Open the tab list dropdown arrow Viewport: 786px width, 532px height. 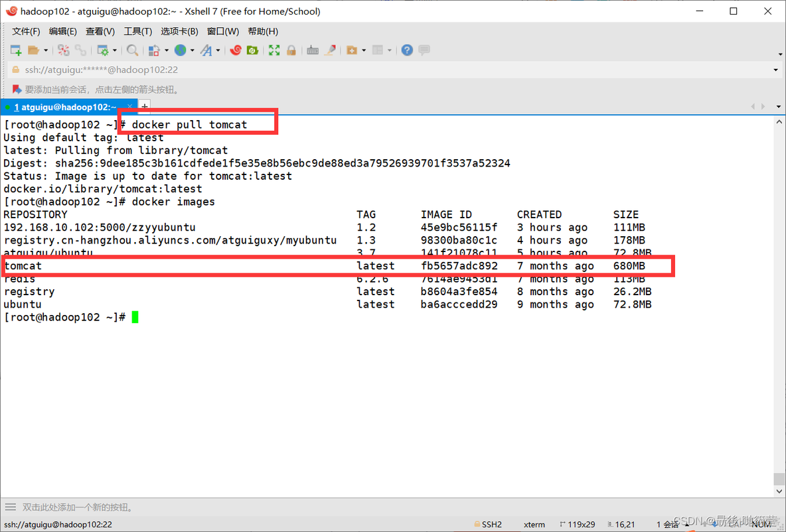pyautogui.click(x=779, y=107)
